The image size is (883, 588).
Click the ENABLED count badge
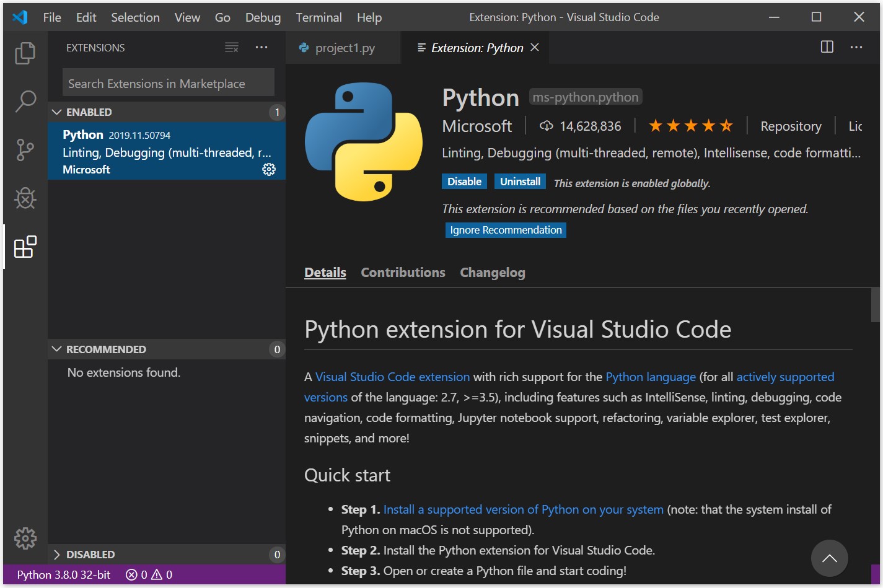[x=277, y=112]
